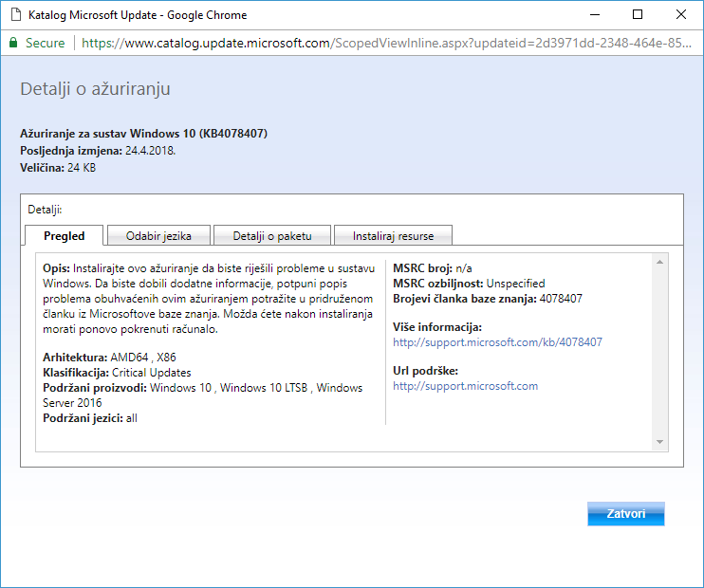The height and width of the screenshot is (588, 704).
Task: Click the 'Url podrške:' label
Action: [x=426, y=371]
